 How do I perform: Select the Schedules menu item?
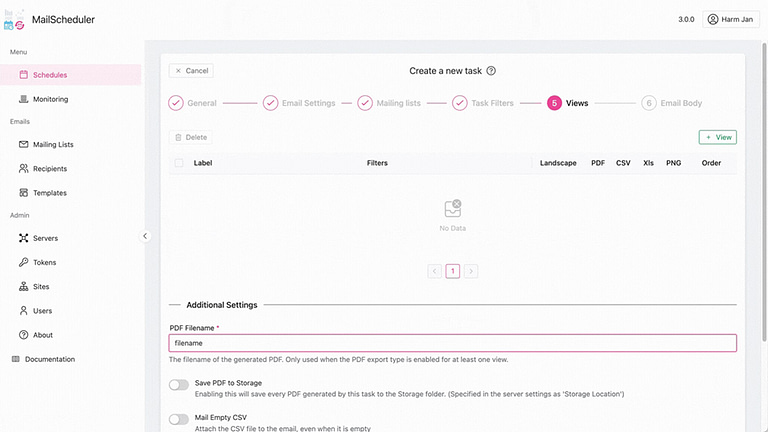coord(49,75)
